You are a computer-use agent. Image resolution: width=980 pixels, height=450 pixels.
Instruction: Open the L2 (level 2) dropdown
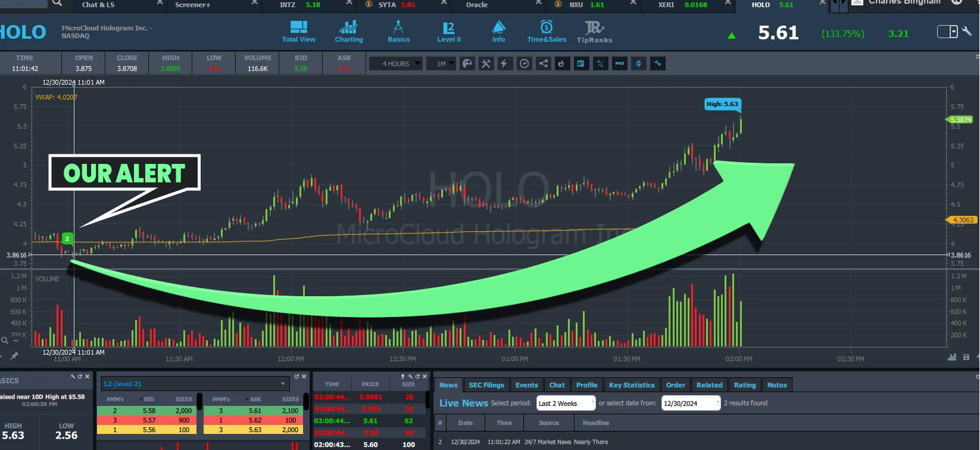195,384
